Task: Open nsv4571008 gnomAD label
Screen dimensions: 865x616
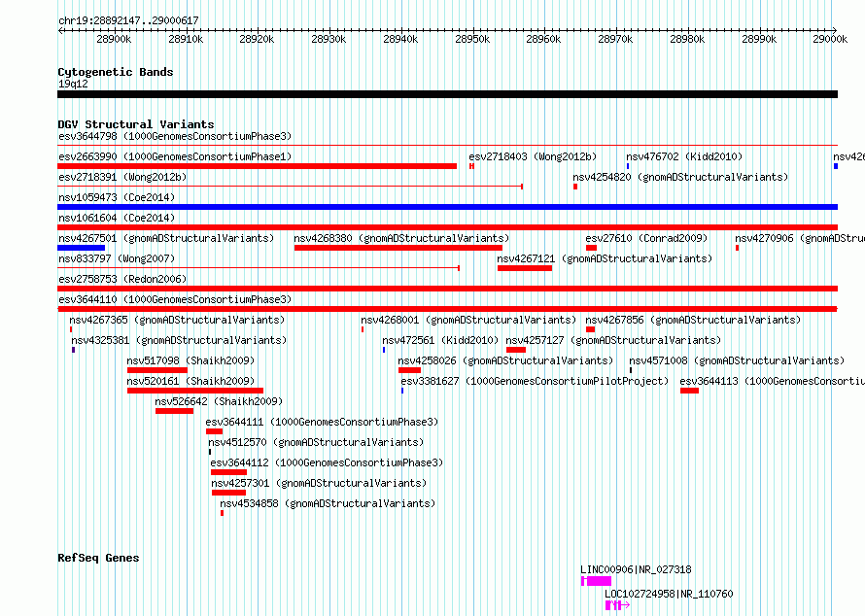Action: coord(737,360)
